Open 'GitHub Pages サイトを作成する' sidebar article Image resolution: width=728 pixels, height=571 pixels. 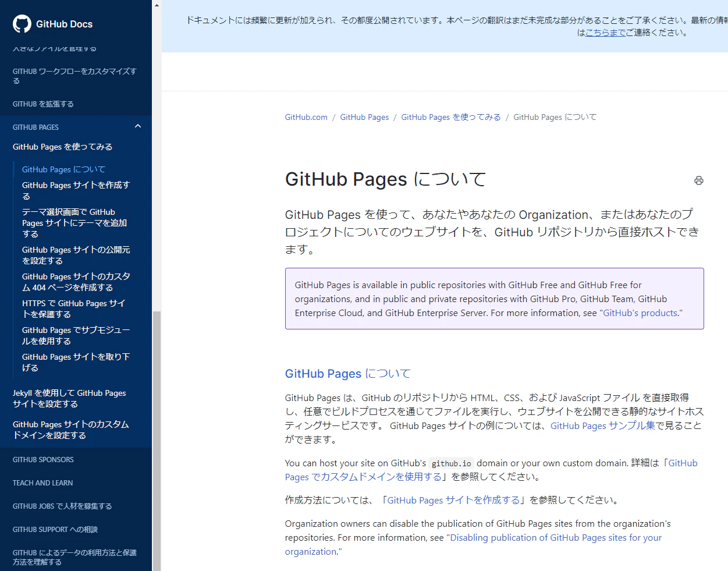pos(76,190)
